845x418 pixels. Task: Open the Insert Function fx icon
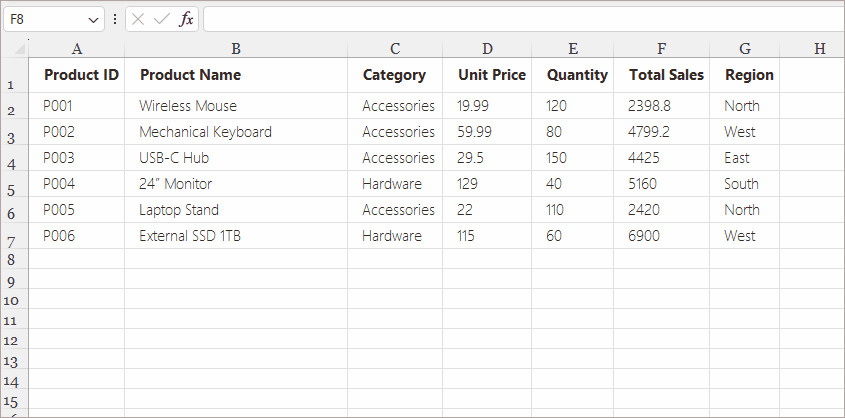186,20
